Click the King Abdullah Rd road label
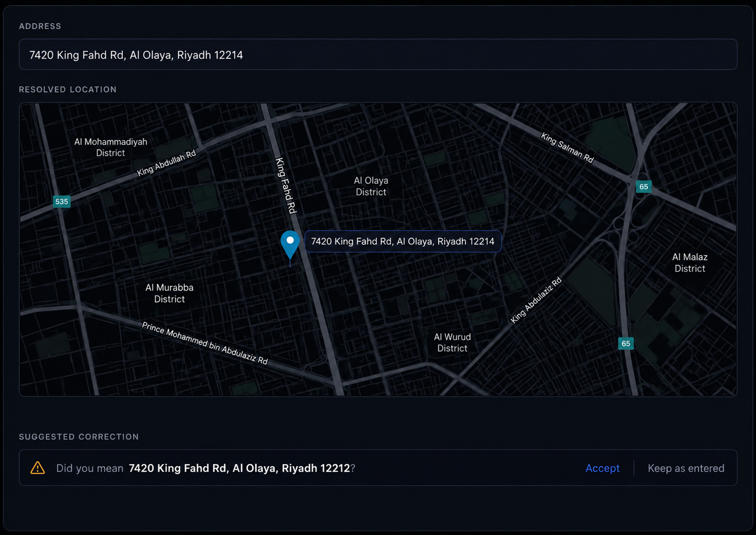 (167, 163)
